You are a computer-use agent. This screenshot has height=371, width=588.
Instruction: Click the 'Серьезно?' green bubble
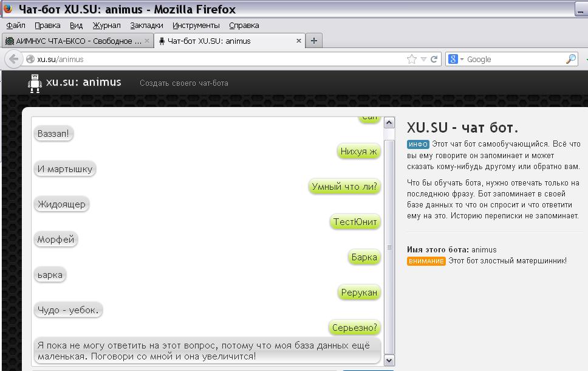tap(354, 328)
